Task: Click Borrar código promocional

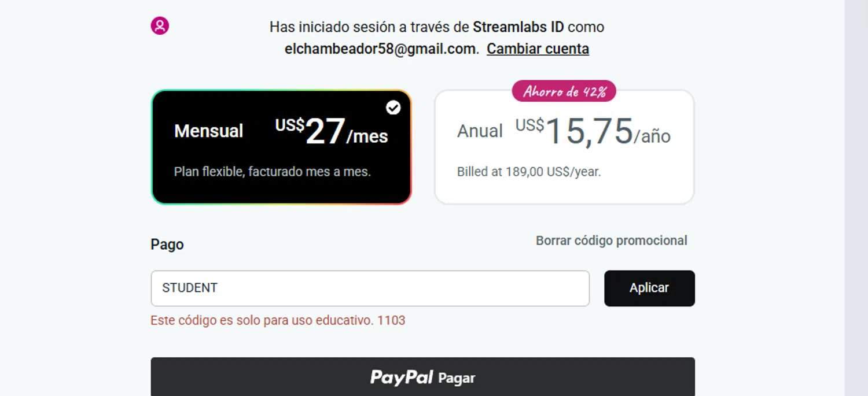Action: click(611, 240)
